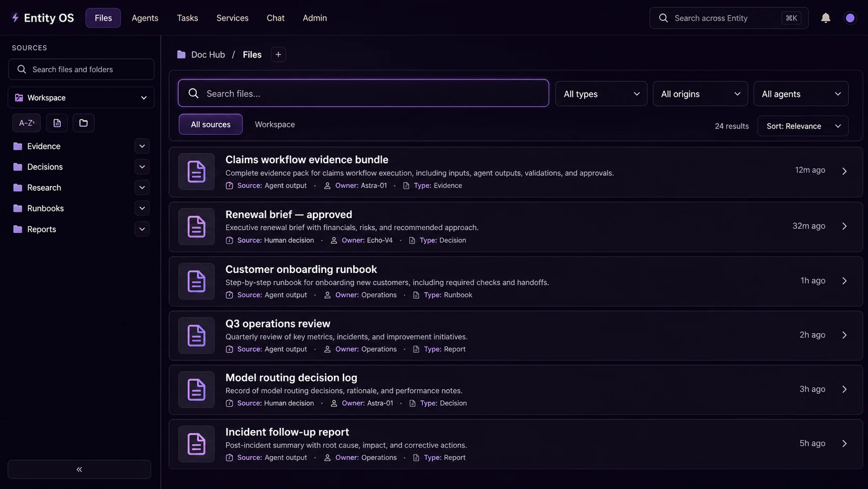Click the file icon of Customer onboarding runbook

(x=196, y=281)
